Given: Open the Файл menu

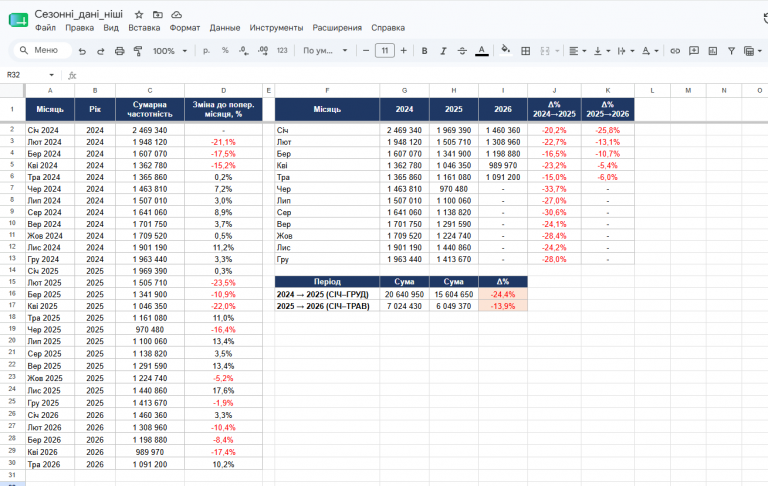Looking at the screenshot, I should point(45,28).
